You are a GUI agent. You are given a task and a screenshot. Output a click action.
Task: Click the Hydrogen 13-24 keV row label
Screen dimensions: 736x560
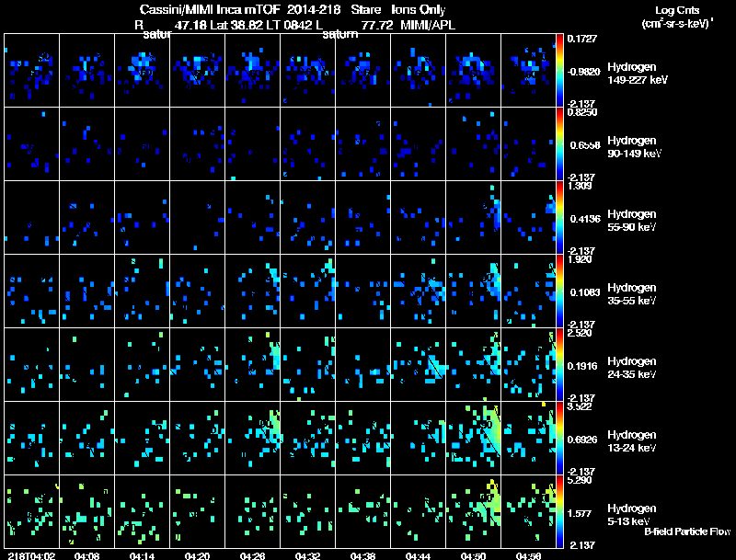632,441
